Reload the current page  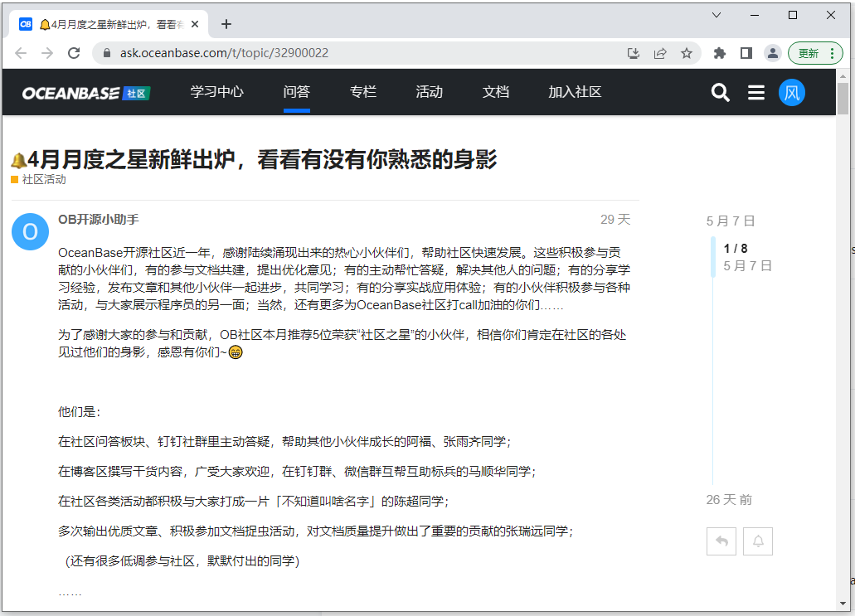coord(74,53)
